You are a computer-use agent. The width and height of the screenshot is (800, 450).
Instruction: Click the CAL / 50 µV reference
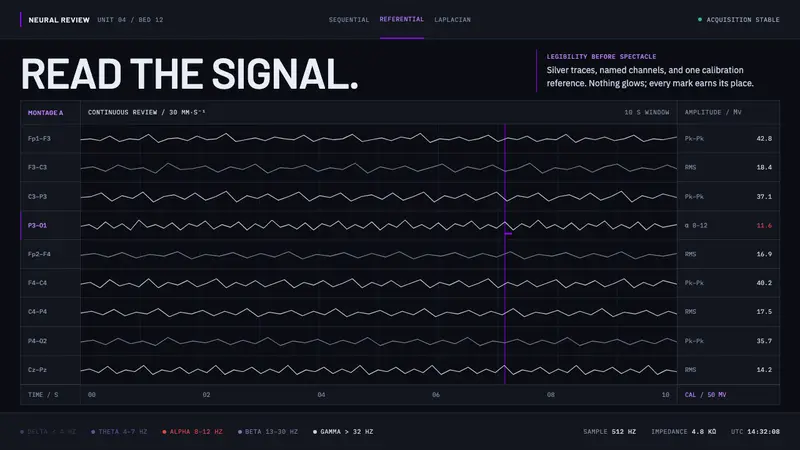706,395
